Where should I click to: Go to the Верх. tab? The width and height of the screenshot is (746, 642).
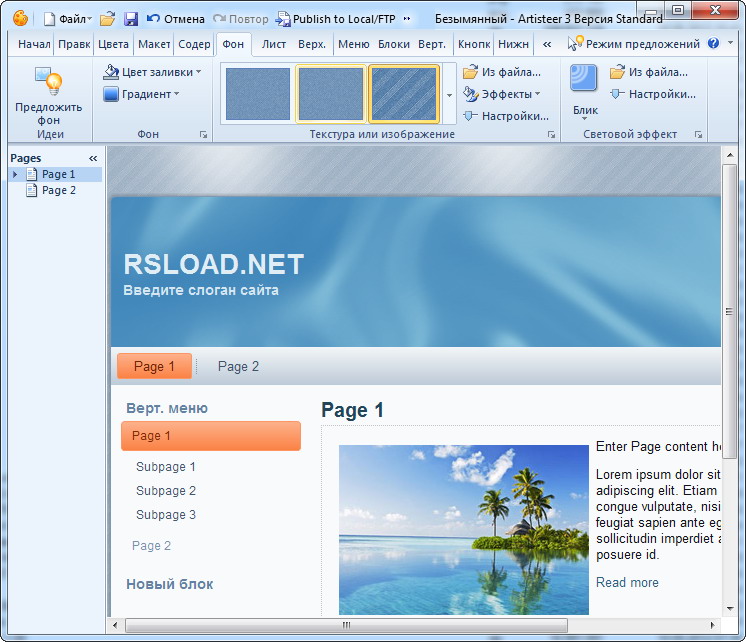pyautogui.click(x=312, y=44)
